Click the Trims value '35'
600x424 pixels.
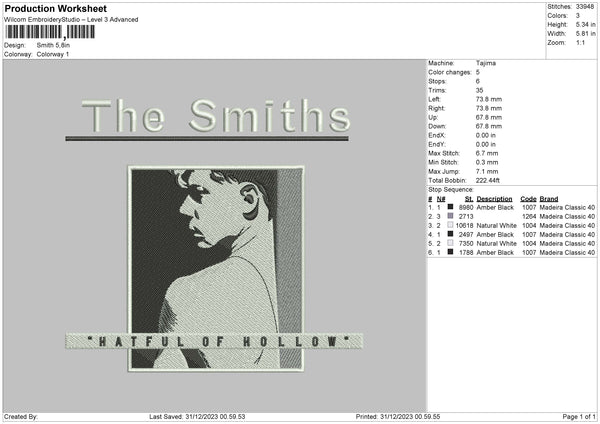tap(479, 90)
